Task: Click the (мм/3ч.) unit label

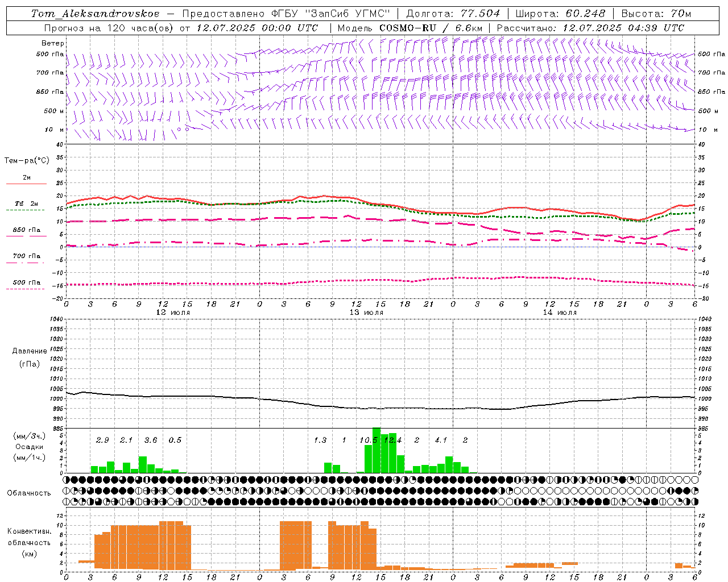Action: click(30, 436)
